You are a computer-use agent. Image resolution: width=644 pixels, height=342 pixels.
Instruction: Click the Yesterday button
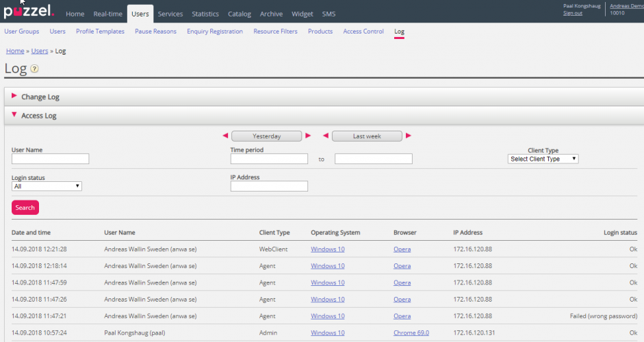pyautogui.click(x=266, y=136)
